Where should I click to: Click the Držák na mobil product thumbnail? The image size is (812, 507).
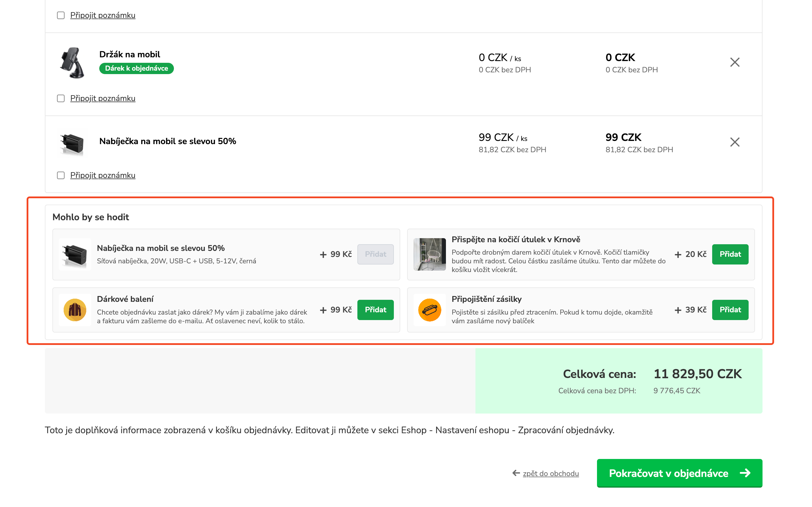pos(72,63)
